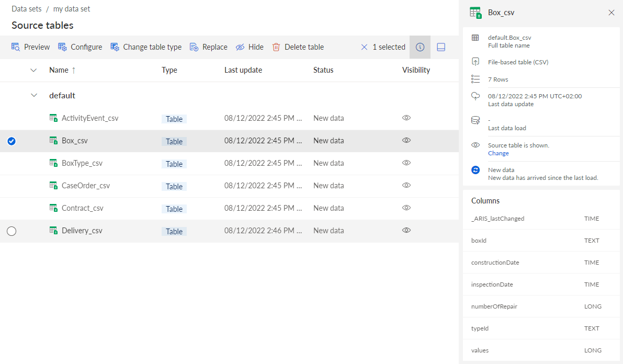Toggle visibility of ActivityEvent_csv
623x364 pixels.
tap(406, 118)
